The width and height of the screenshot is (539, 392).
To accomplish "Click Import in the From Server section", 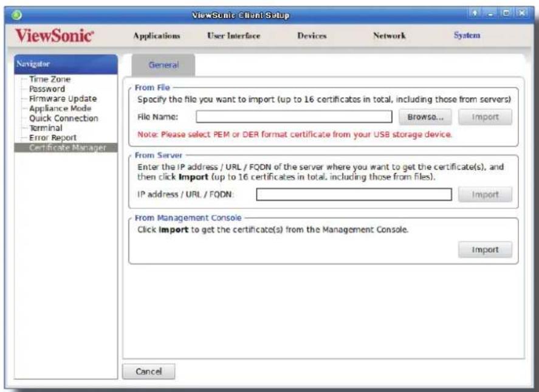I will [x=485, y=194].
